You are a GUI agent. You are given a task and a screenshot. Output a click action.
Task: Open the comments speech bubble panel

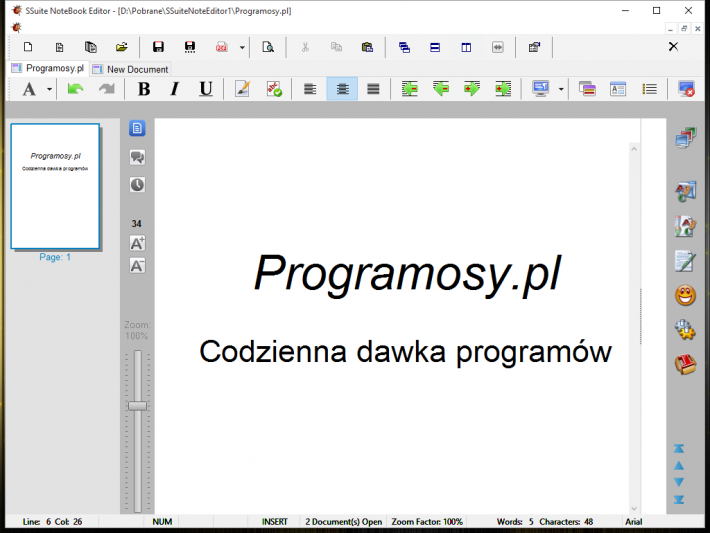pyautogui.click(x=137, y=157)
